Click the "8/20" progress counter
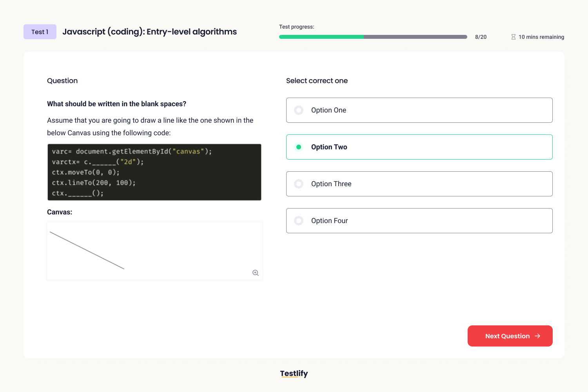Viewport: 588px width, 392px height. [480, 36]
